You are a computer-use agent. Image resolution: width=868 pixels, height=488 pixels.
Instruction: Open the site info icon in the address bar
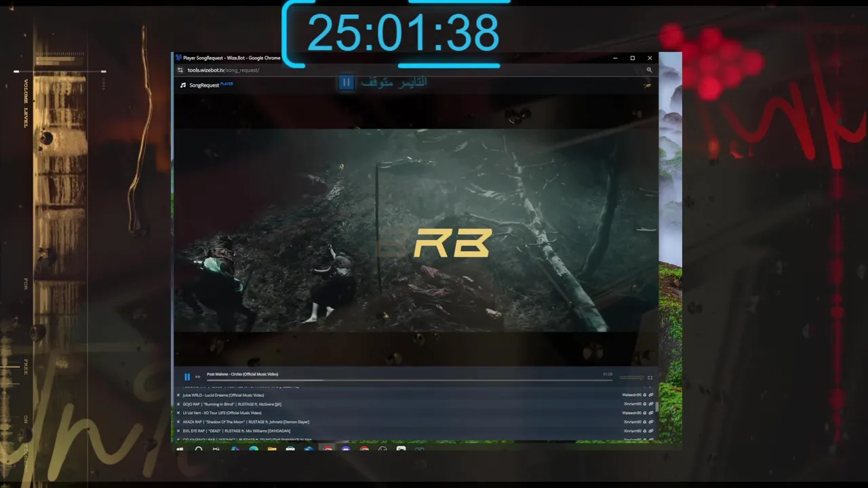pyautogui.click(x=180, y=70)
